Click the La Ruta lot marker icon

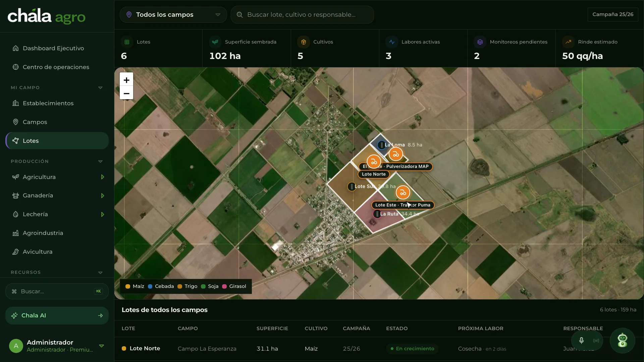(377, 214)
